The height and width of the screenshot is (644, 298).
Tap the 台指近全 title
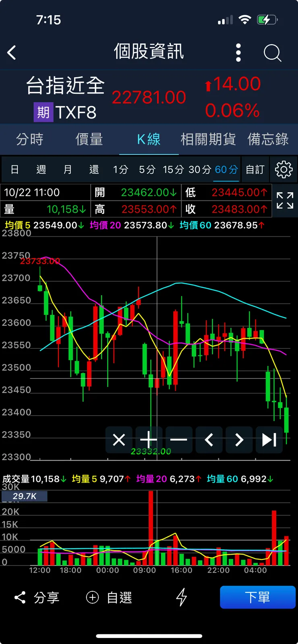[x=65, y=86]
